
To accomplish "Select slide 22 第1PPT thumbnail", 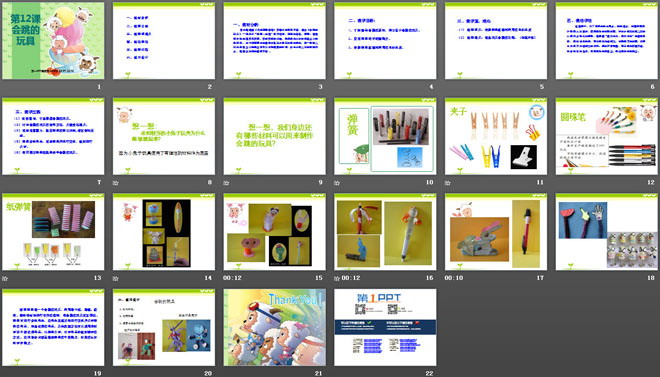I will tap(385, 327).
